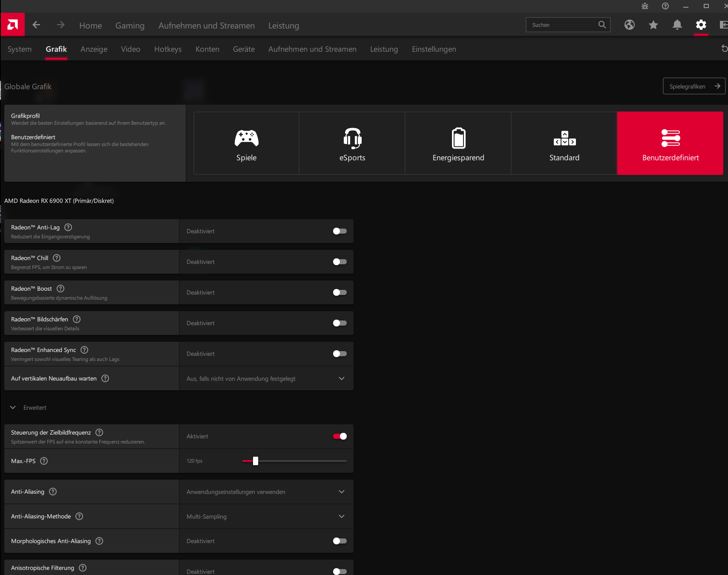728x575 pixels.
Task: Switch to the Video tab
Action: click(130, 49)
